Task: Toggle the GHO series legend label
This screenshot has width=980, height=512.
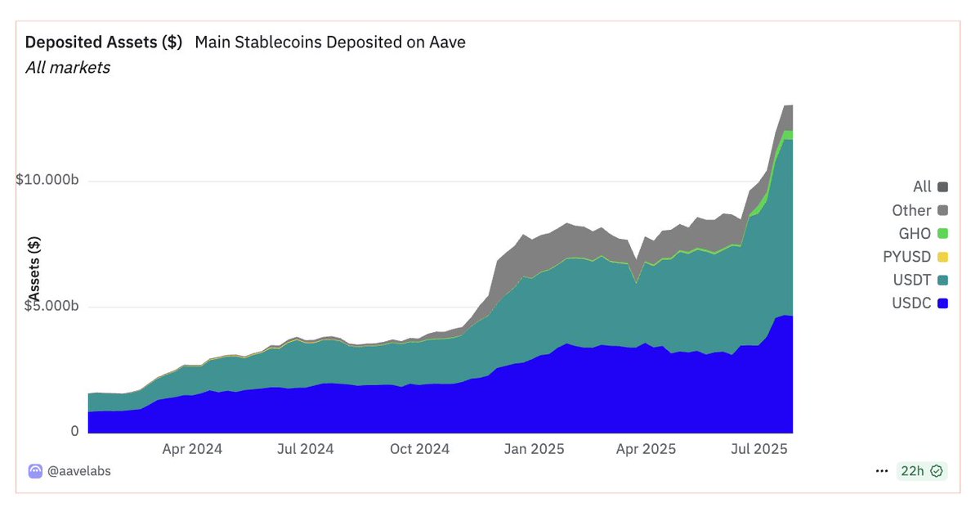Action: [x=915, y=233]
